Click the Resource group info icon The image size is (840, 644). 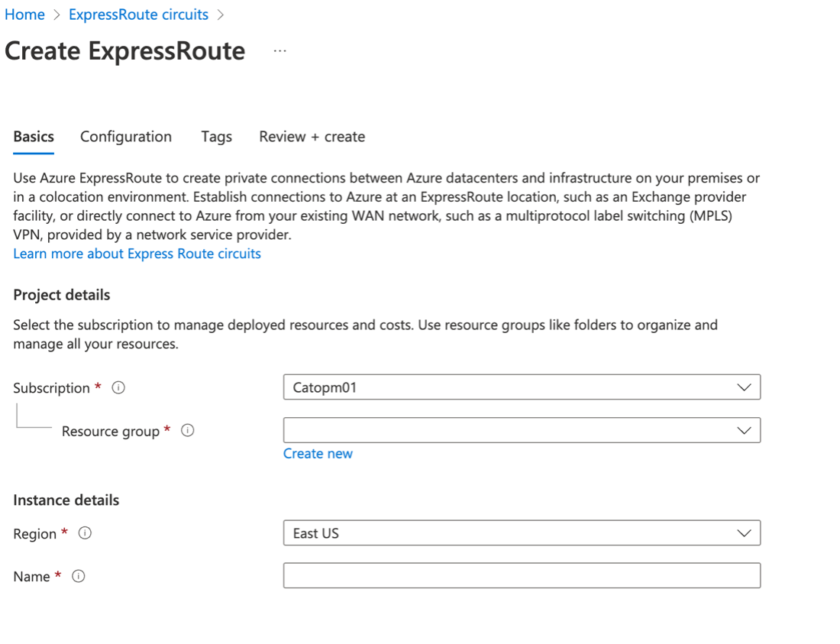tap(188, 431)
